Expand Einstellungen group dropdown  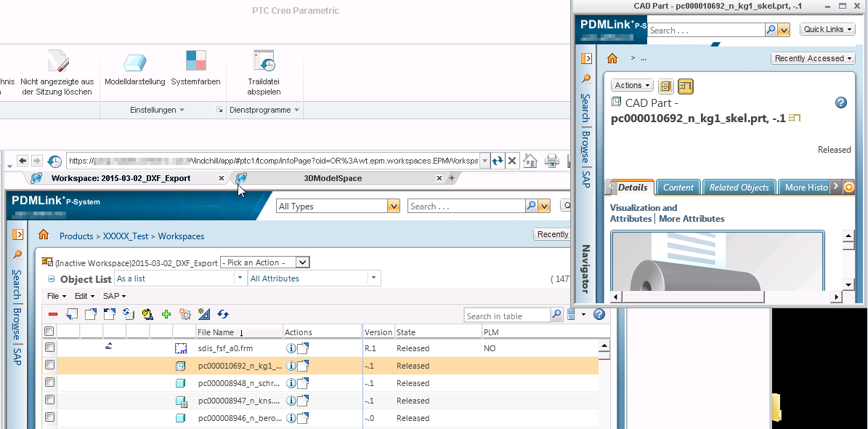click(x=157, y=110)
